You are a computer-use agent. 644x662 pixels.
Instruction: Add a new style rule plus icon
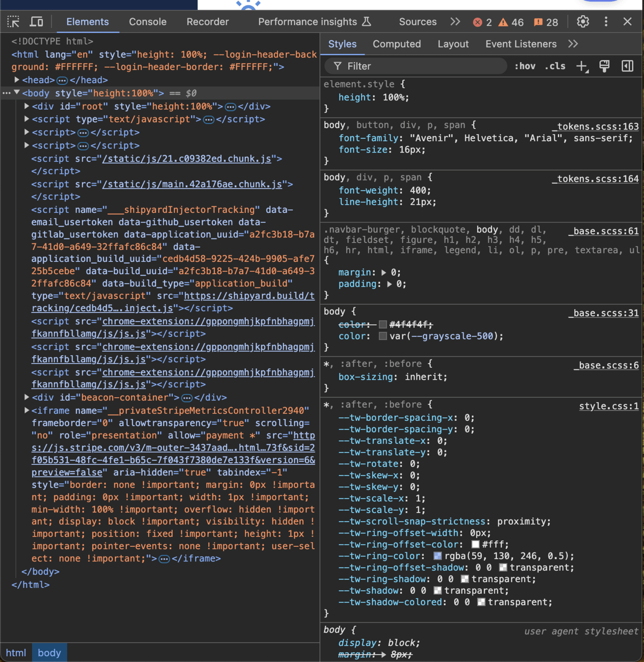pyautogui.click(x=582, y=66)
